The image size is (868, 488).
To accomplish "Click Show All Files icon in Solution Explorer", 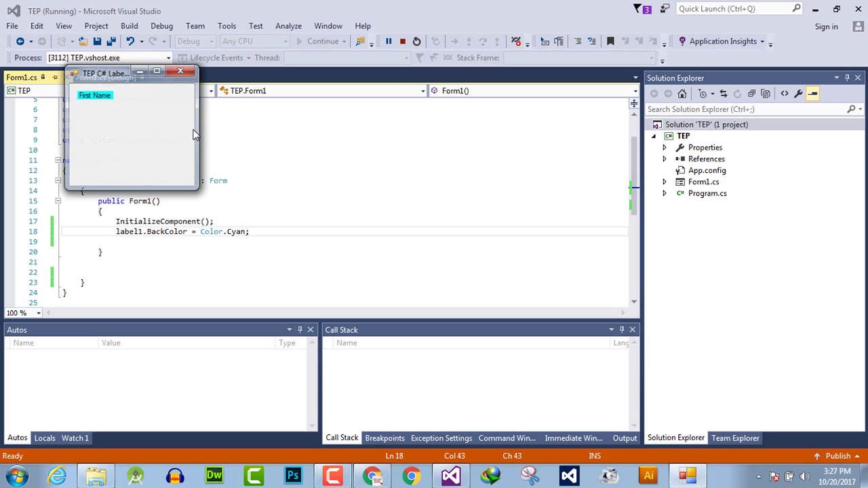I will [x=766, y=94].
